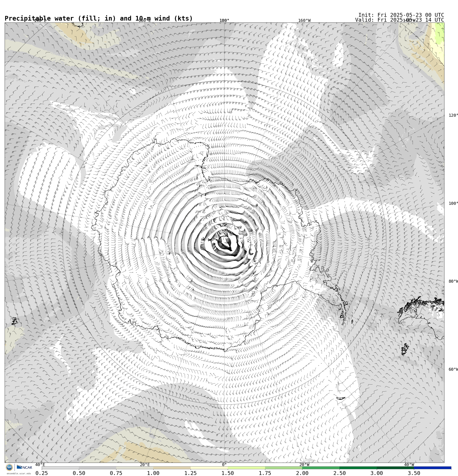Click the 2.50 colorbar tick label
Screen dimensions: 458x476
click(x=339, y=473)
